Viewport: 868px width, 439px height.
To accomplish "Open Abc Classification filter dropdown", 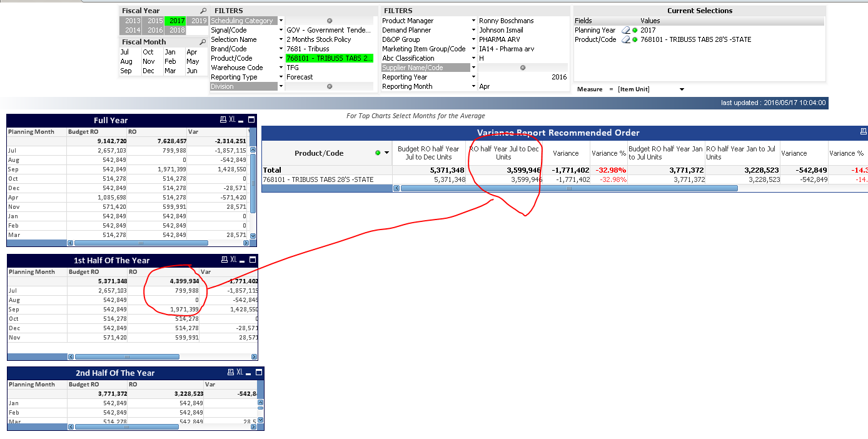I will point(473,58).
